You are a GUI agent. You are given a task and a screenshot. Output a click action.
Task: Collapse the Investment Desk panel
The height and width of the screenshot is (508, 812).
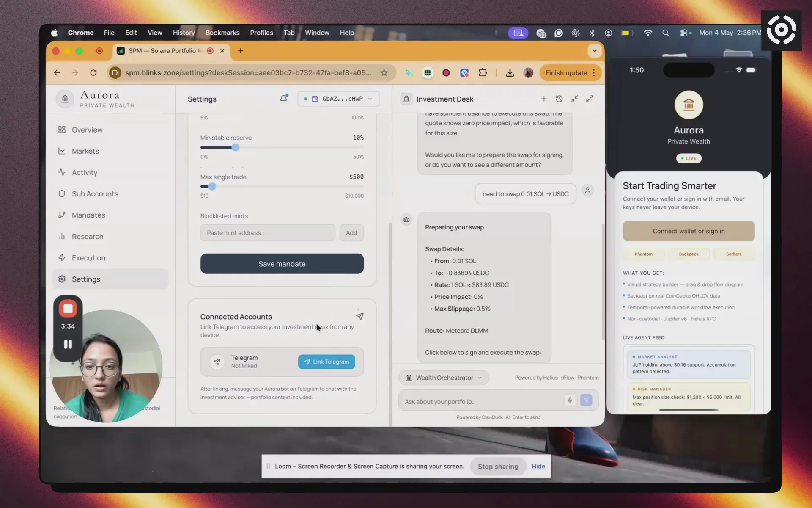click(574, 99)
